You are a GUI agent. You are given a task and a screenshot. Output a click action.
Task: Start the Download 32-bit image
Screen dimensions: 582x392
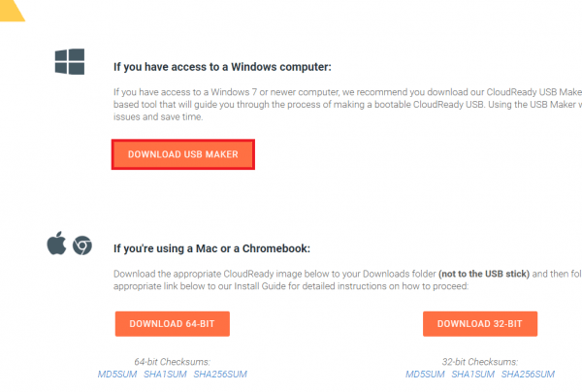(480, 324)
